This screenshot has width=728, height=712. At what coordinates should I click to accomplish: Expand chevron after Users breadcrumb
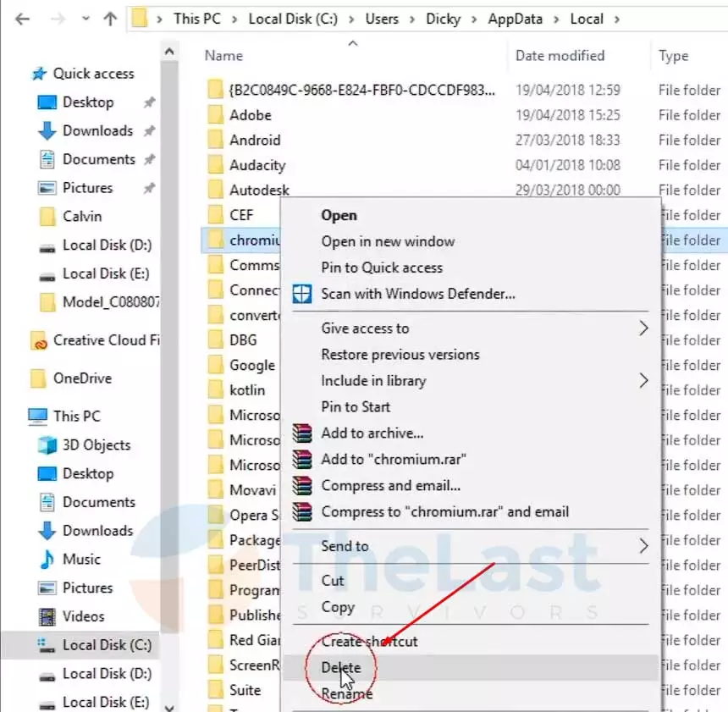tap(411, 19)
